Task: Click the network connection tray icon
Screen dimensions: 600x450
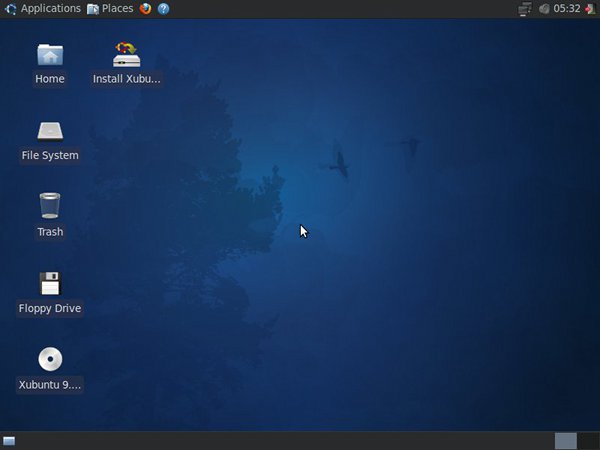Action: pos(525,9)
